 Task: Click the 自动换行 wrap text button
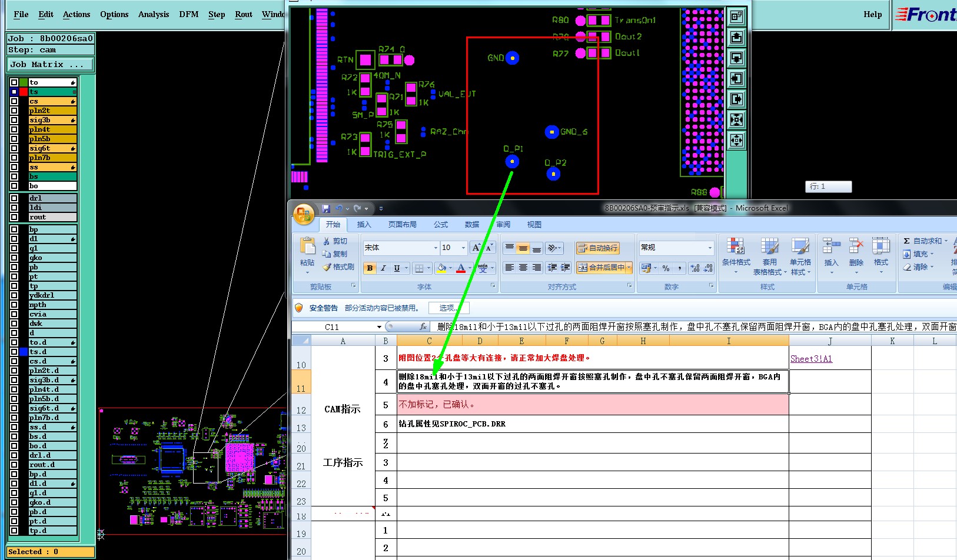coord(598,248)
